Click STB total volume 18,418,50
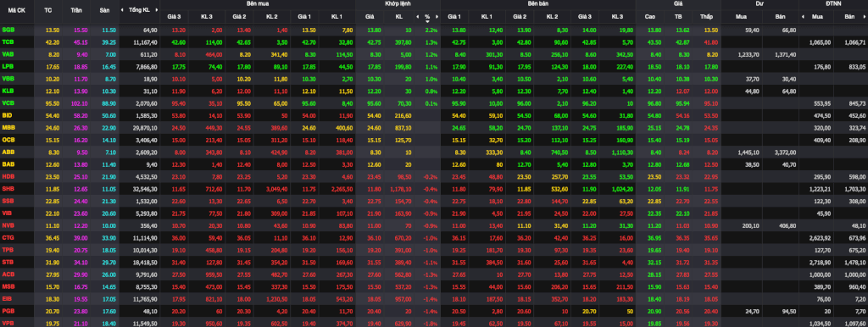Image resolution: width=868 pixels, height=327 pixels. [x=145, y=263]
